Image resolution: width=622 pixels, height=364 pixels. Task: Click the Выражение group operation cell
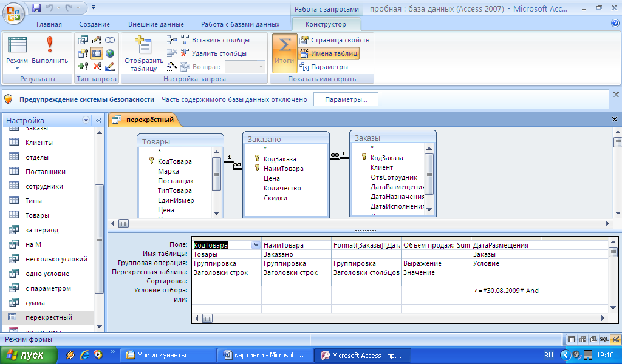436,263
